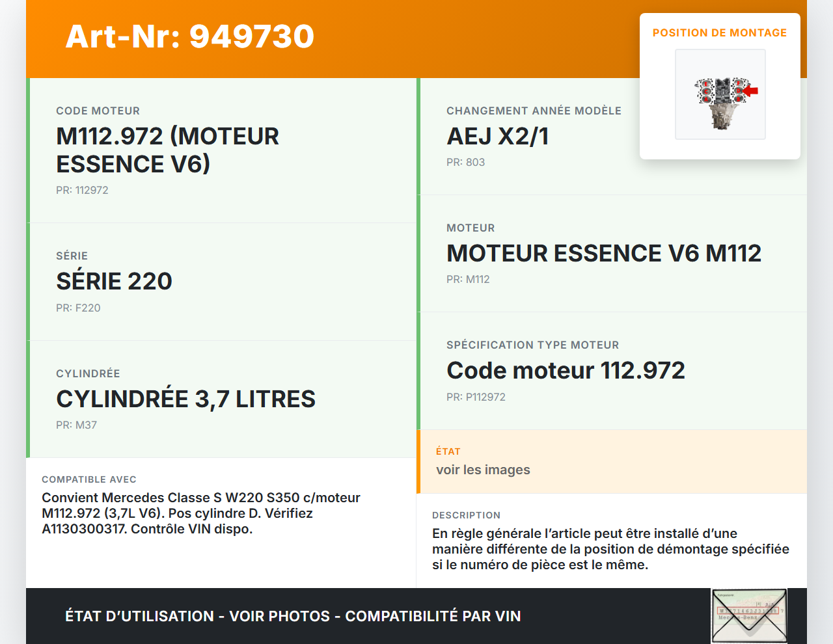Select the 'PR: M112' reference
The height and width of the screenshot is (644, 833).
[468, 280]
